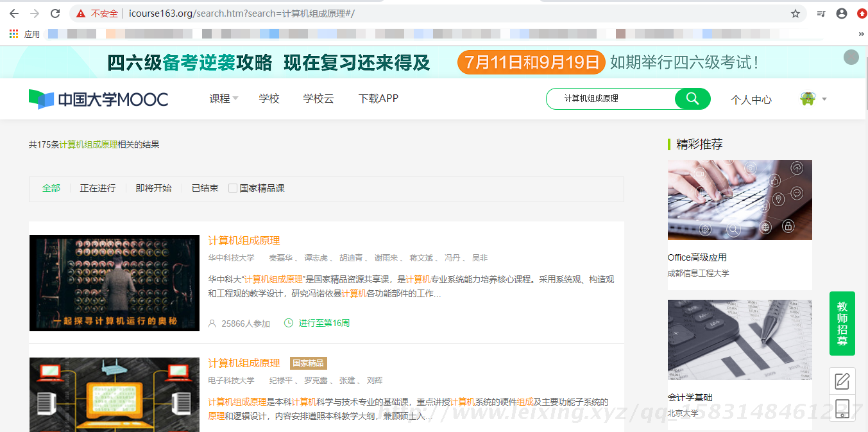This screenshot has height=432, width=868.
Task: Open 个人中心 link
Action: (751, 99)
